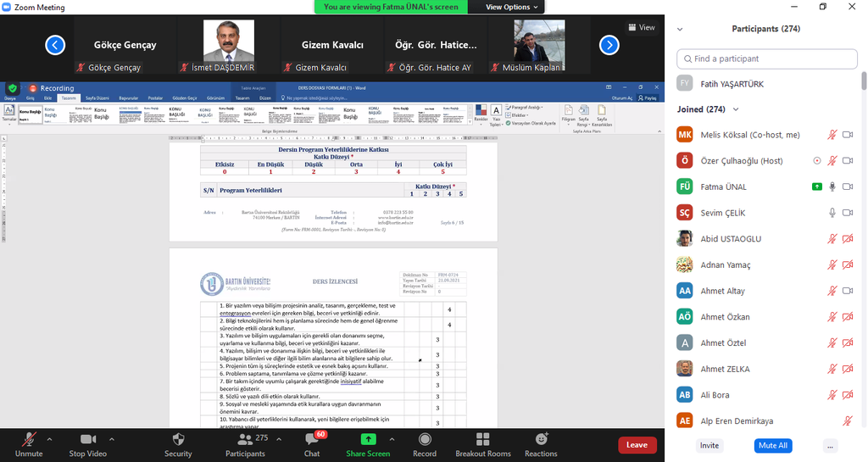Toggle Sevim ÇELİK's microphone icon
Viewport: 868px width, 462px height.
tap(832, 213)
